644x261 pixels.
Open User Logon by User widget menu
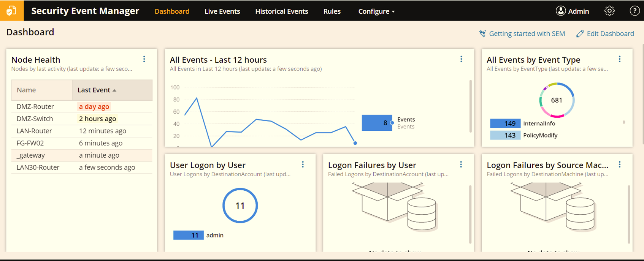click(x=303, y=165)
